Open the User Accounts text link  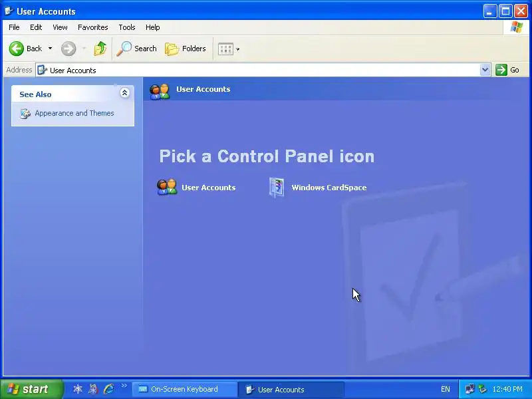209,188
